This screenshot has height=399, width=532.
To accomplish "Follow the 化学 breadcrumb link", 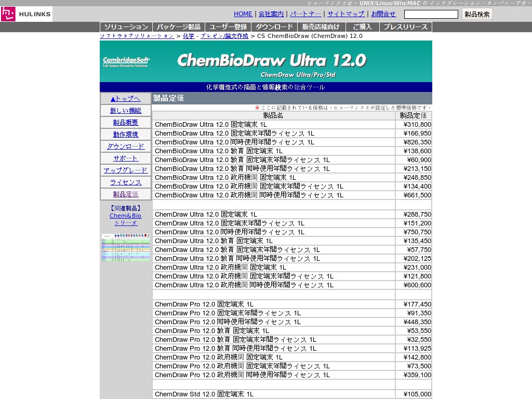I will click(189, 36).
